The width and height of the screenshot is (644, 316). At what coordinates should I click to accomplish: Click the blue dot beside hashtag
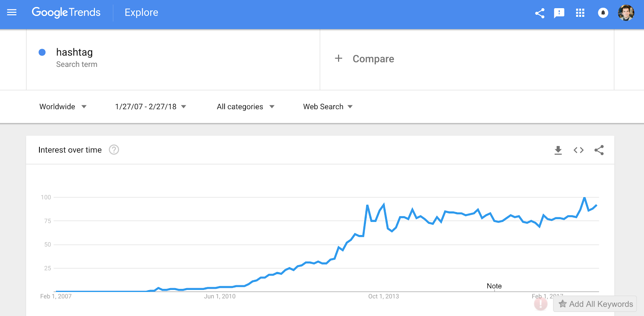point(42,52)
